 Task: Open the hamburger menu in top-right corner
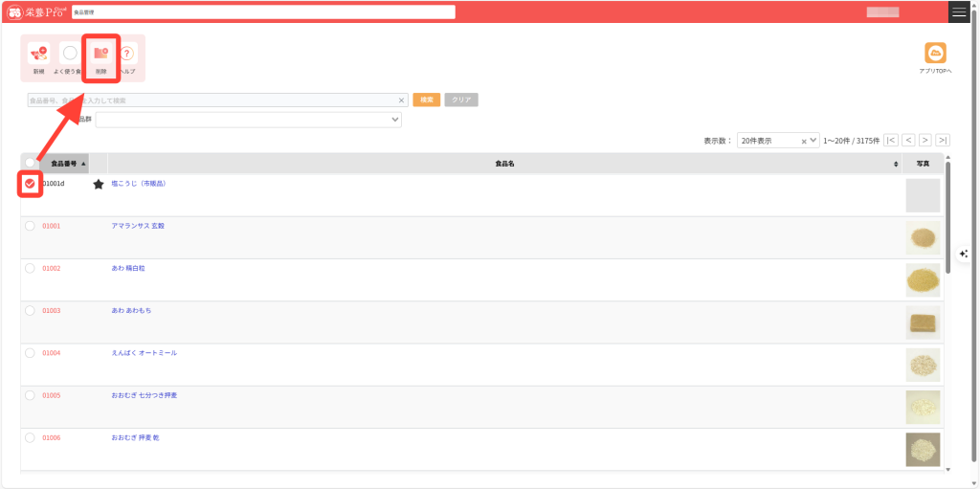[959, 11]
